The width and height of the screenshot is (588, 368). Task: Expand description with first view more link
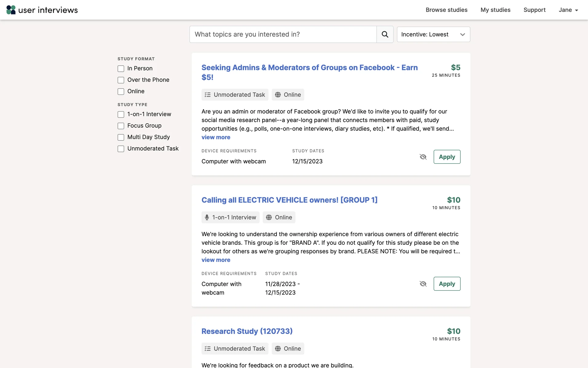(216, 137)
